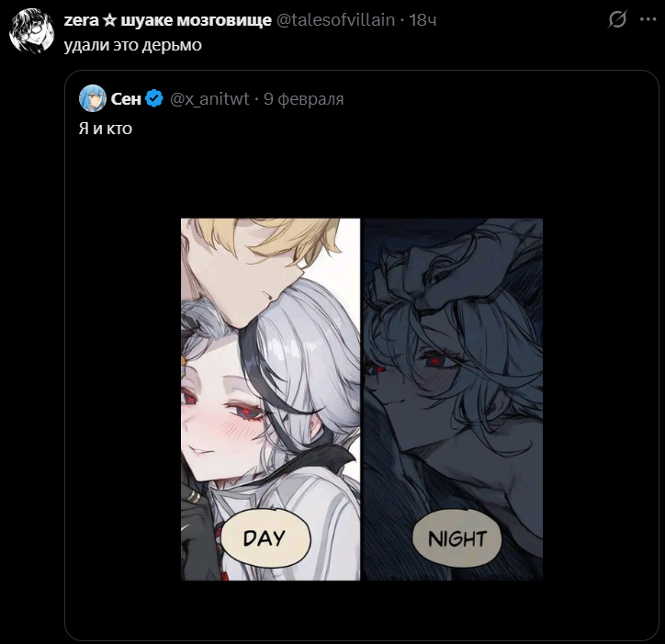Open the @x_anitwt handle in quoted post
The height and width of the screenshot is (644, 665).
tap(209, 99)
